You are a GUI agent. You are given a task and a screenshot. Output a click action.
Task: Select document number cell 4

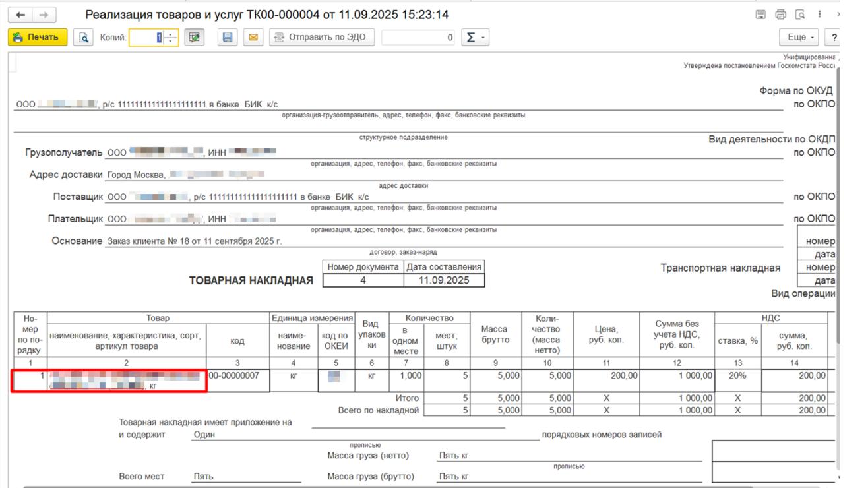pyautogui.click(x=363, y=280)
